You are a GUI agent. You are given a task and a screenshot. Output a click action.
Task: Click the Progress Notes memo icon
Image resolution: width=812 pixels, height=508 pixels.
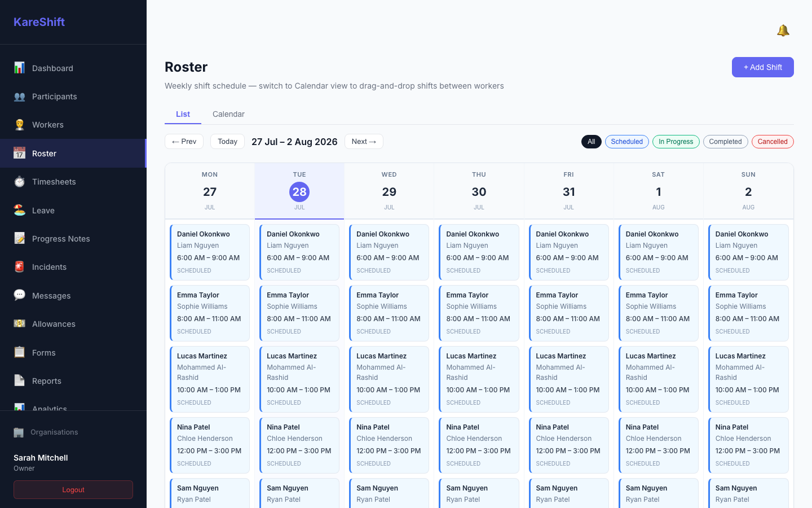(x=19, y=238)
